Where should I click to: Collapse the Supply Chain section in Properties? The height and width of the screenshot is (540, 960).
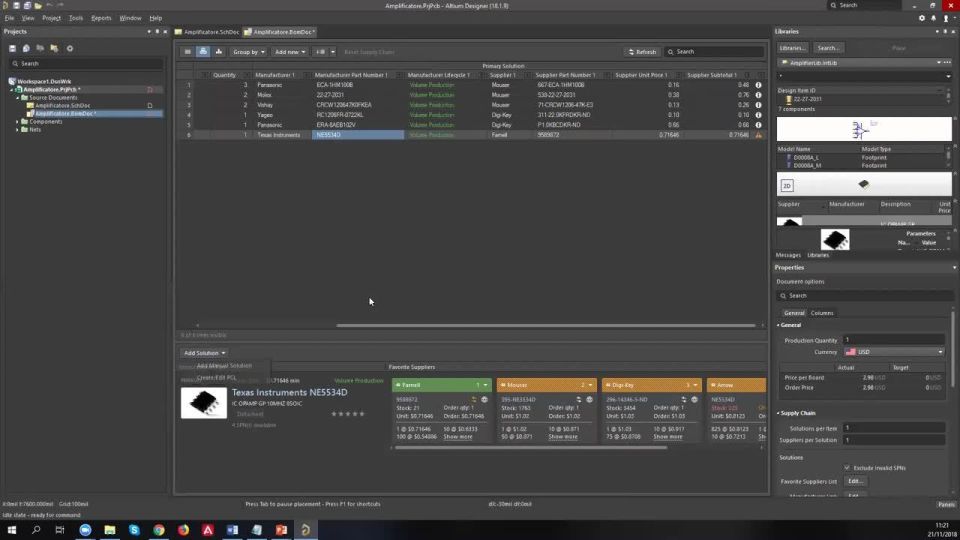click(779, 413)
